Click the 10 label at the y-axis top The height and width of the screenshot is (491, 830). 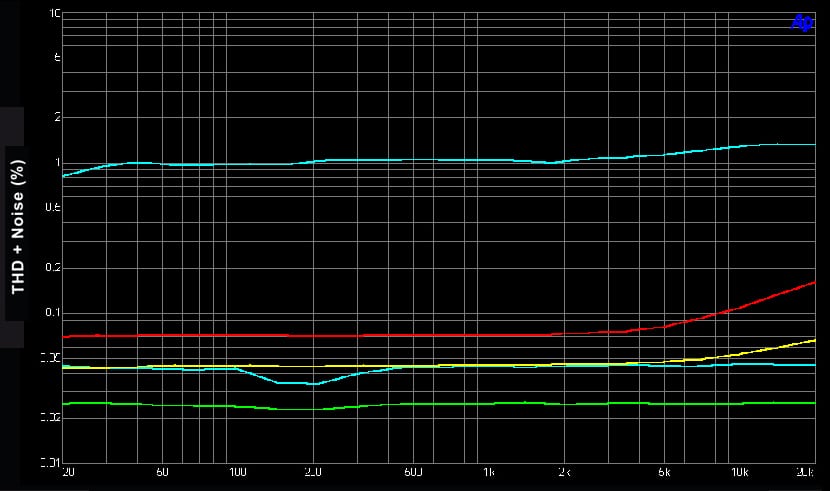(55, 15)
